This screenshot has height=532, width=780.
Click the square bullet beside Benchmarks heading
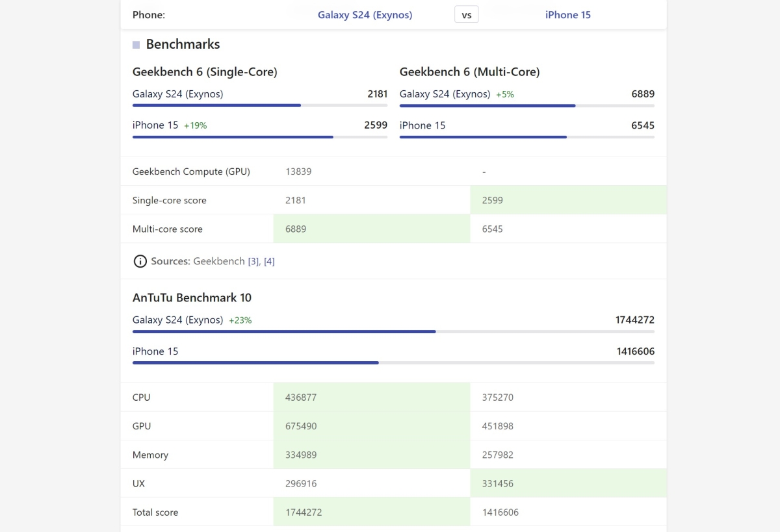[136, 45]
